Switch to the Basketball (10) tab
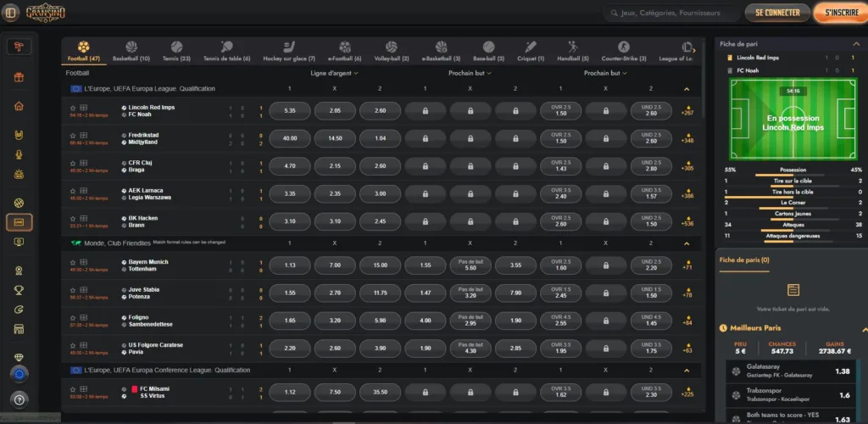Screen dimensions: 868x424 point(131,52)
